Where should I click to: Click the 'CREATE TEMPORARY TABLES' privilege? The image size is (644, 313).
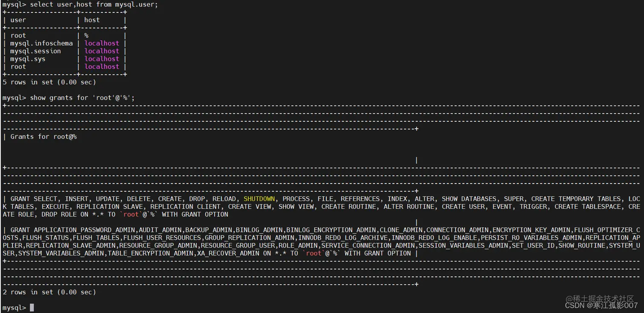click(x=576, y=199)
